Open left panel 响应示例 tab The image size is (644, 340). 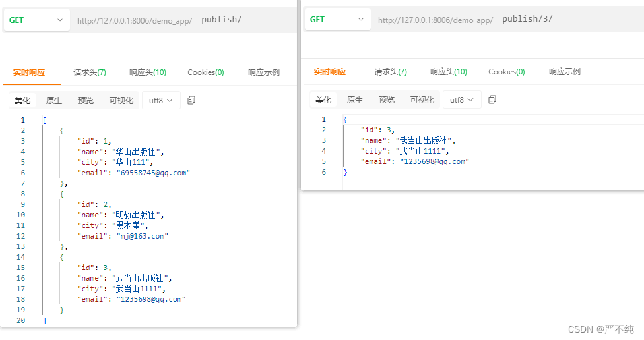[264, 72]
